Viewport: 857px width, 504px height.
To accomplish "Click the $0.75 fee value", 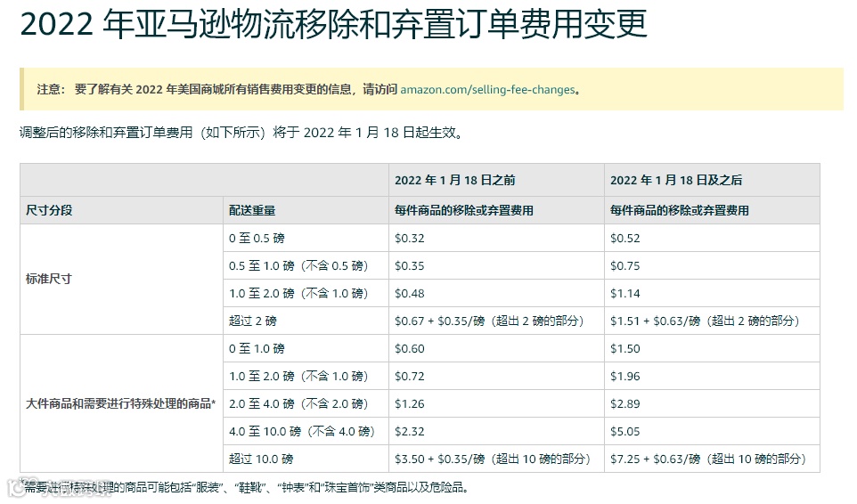I will pyautogui.click(x=624, y=266).
